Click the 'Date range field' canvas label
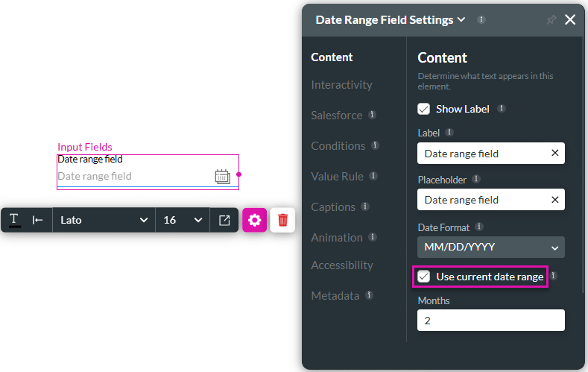 (90, 160)
